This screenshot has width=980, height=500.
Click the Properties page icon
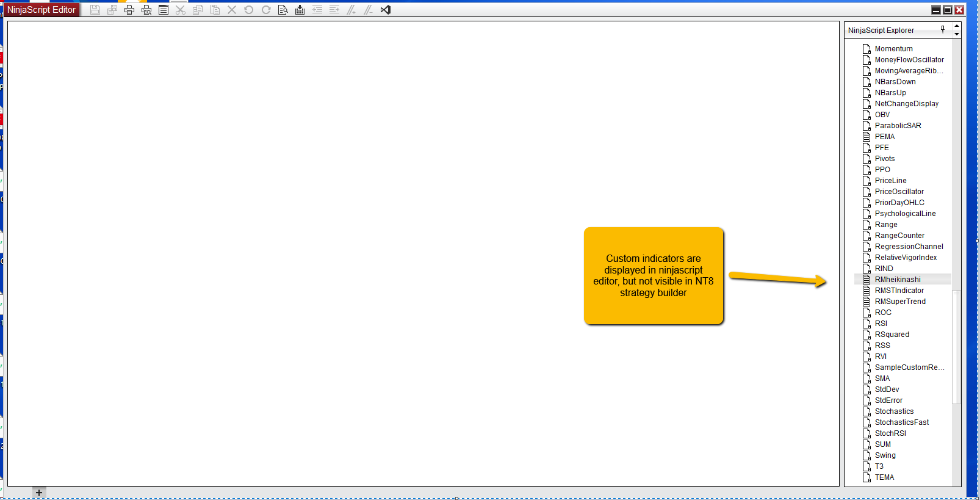(164, 10)
